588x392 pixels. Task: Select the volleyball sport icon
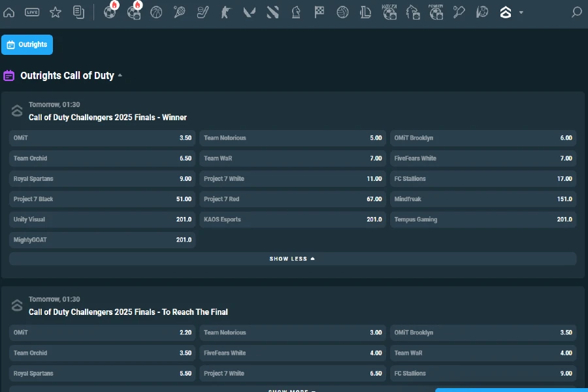[342, 12]
